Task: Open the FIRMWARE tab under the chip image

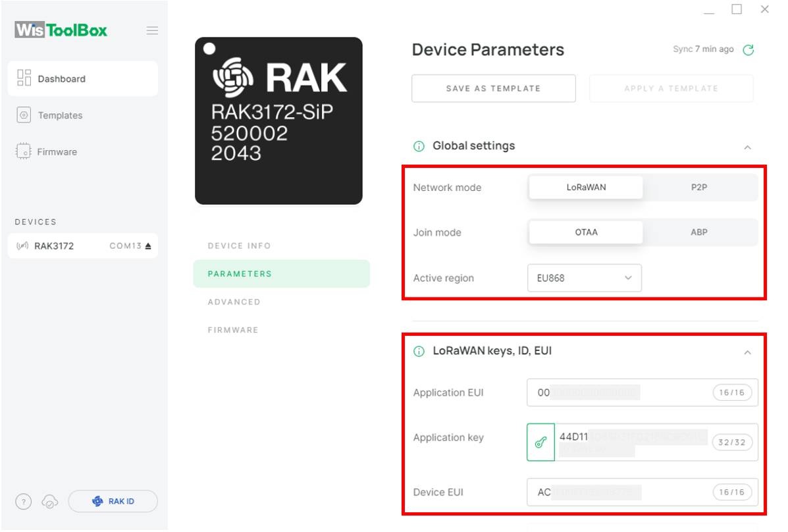Action: click(233, 330)
